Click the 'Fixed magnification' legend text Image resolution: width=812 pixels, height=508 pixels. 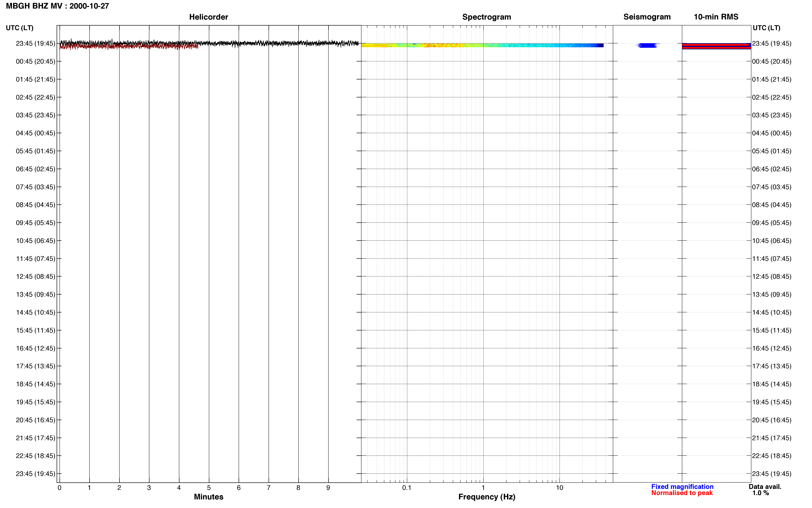pos(682,486)
